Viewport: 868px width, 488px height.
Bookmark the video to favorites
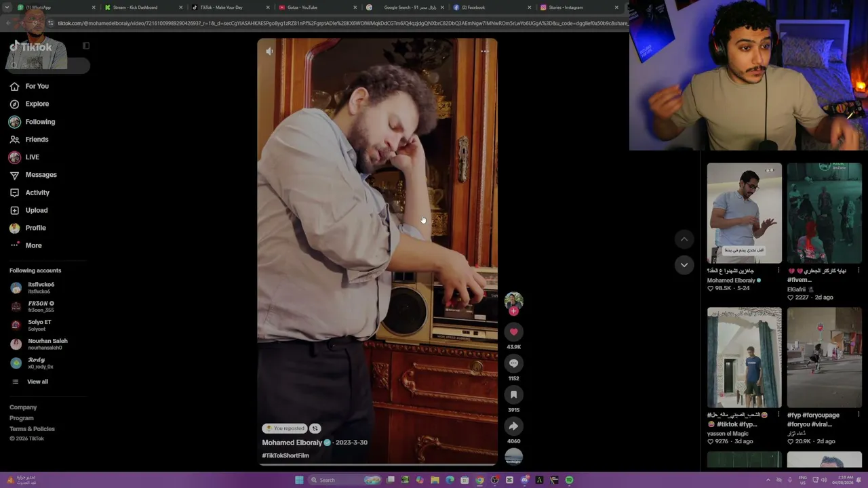point(513,394)
